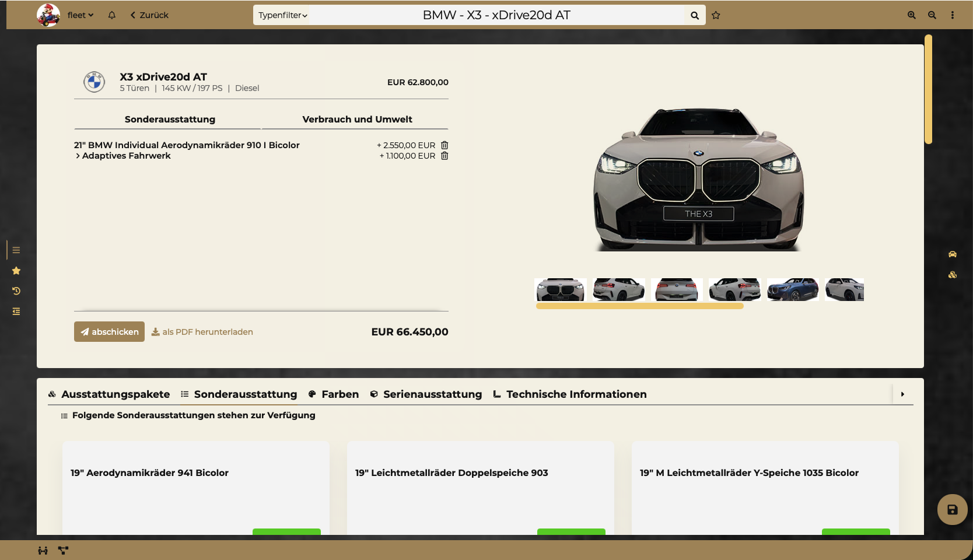Viewport: 973px width, 560px height.
Task: Show favorites via left sidebar star
Action: [x=16, y=271]
